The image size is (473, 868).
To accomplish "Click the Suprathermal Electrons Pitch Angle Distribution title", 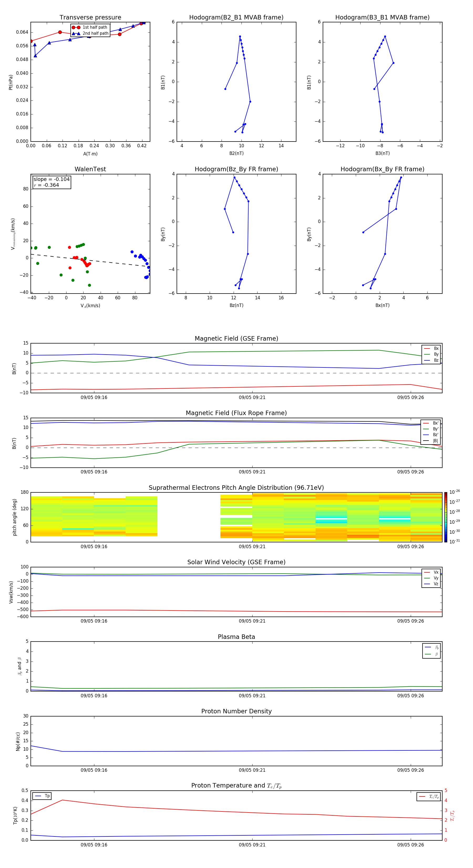I will (236, 488).
